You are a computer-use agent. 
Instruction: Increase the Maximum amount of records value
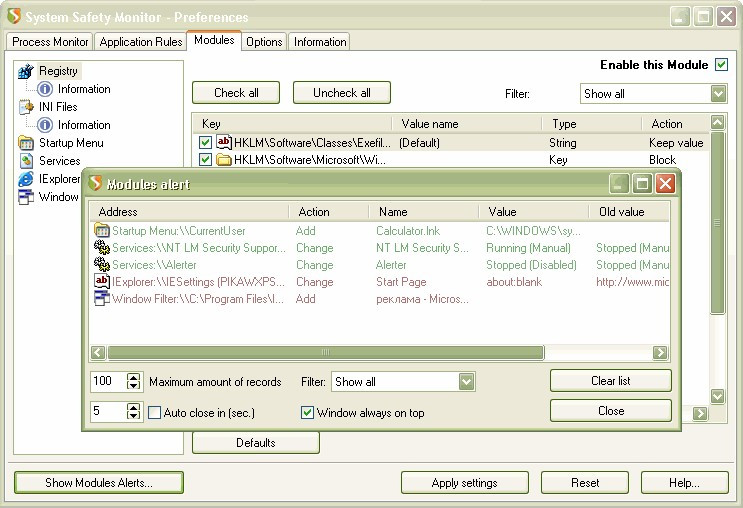(134, 377)
